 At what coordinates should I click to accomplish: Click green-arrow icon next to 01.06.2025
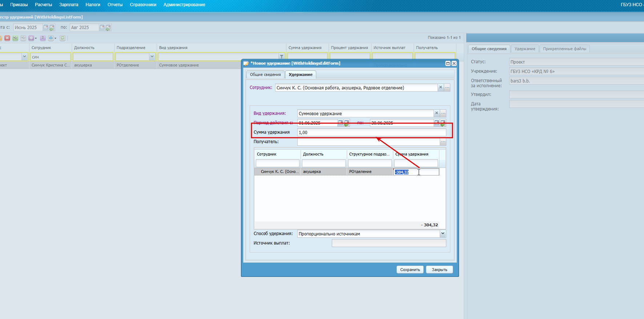click(347, 123)
